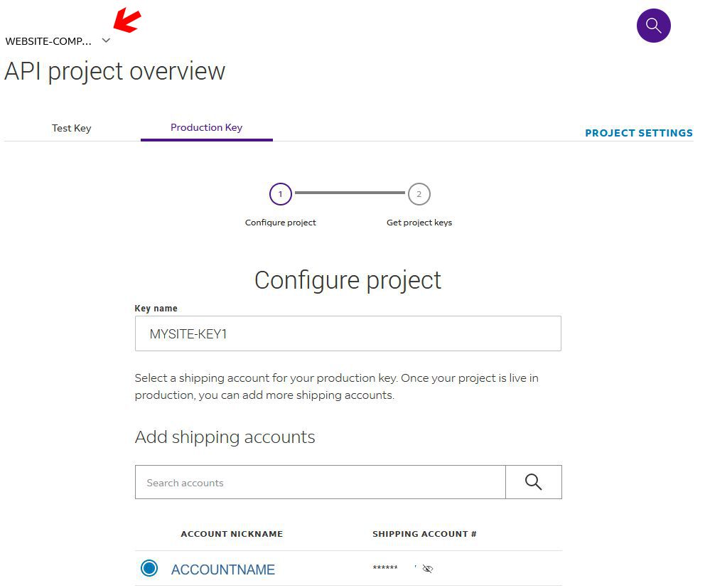
Task: Click the progress line between steps
Action: pyautogui.click(x=349, y=193)
